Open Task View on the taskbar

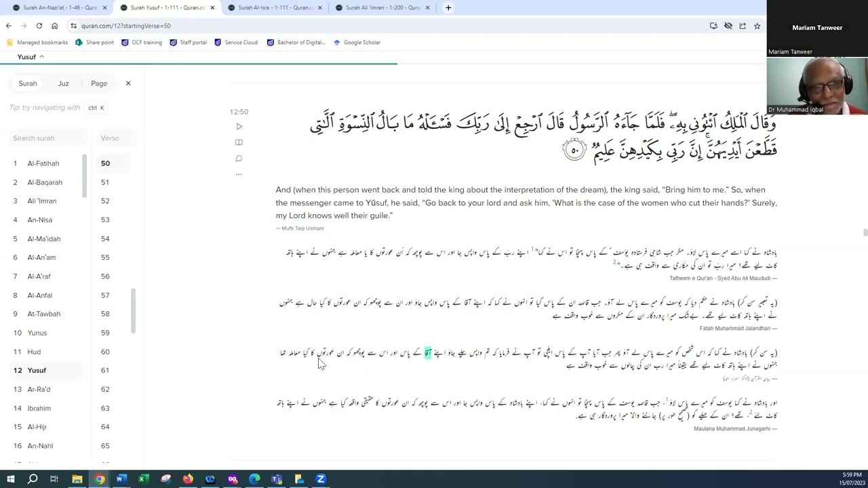click(54, 479)
